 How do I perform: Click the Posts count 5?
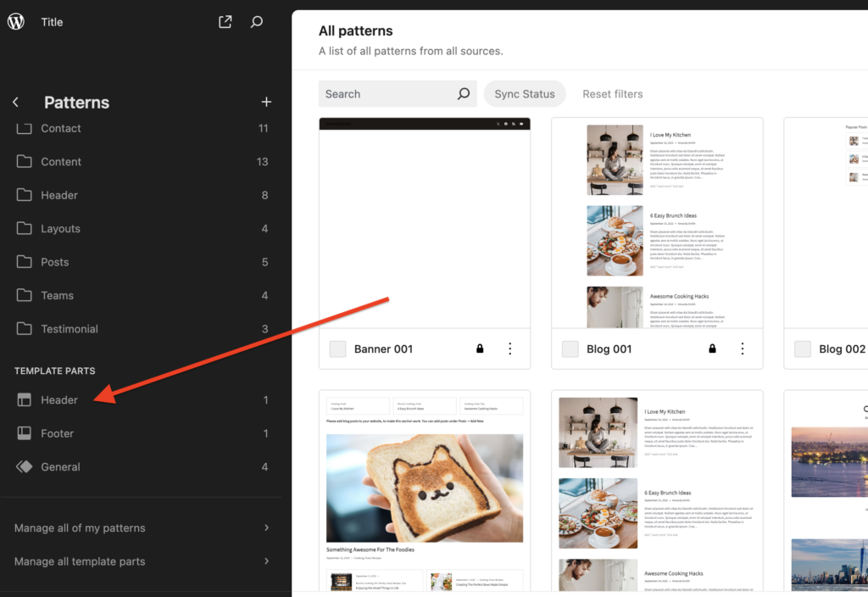tap(264, 262)
